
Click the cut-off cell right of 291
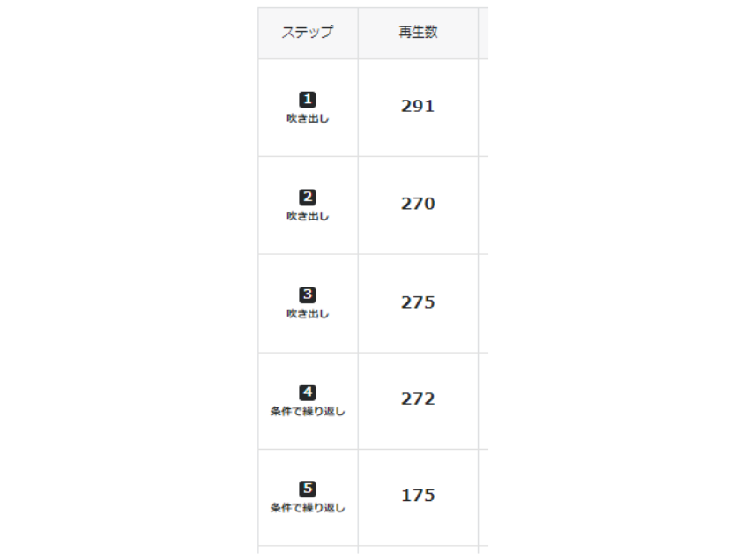click(483, 108)
